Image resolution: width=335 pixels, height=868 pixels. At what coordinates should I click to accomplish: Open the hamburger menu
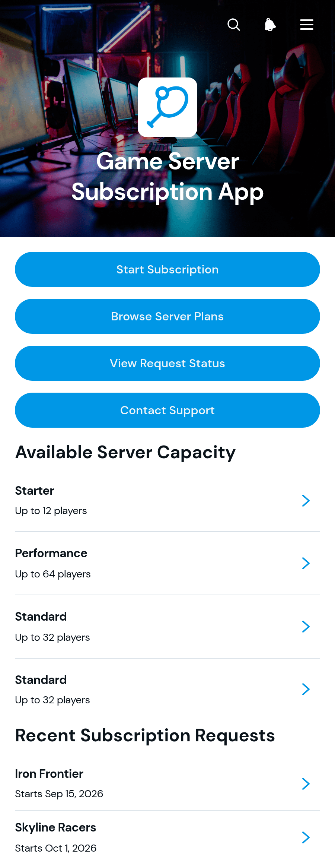[307, 25]
